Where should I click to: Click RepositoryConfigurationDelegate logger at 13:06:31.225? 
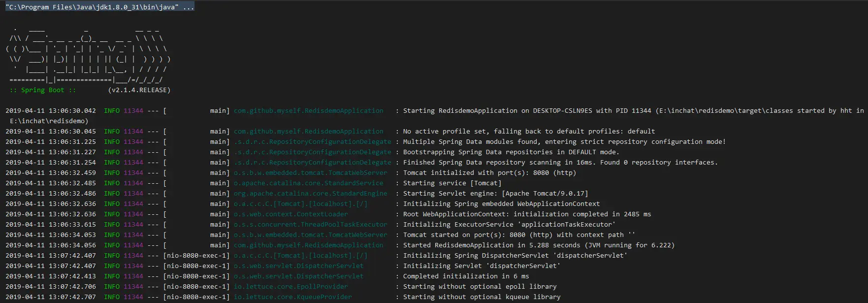coord(312,142)
